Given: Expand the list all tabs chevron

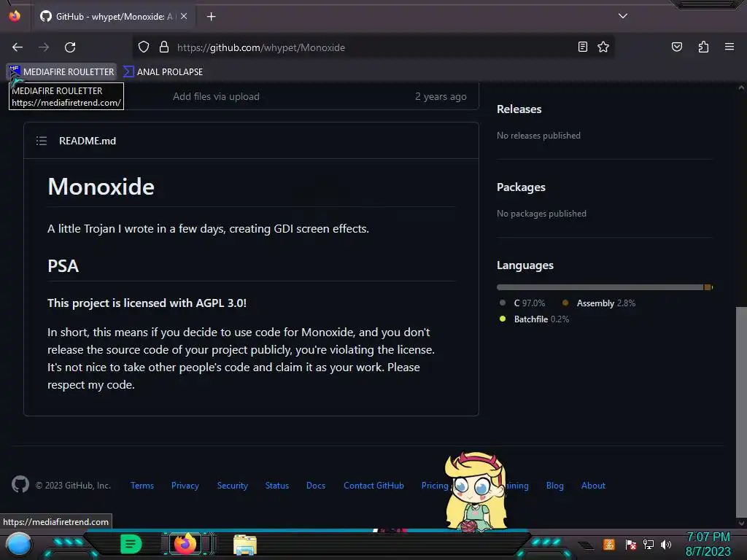Looking at the screenshot, I should click(623, 16).
